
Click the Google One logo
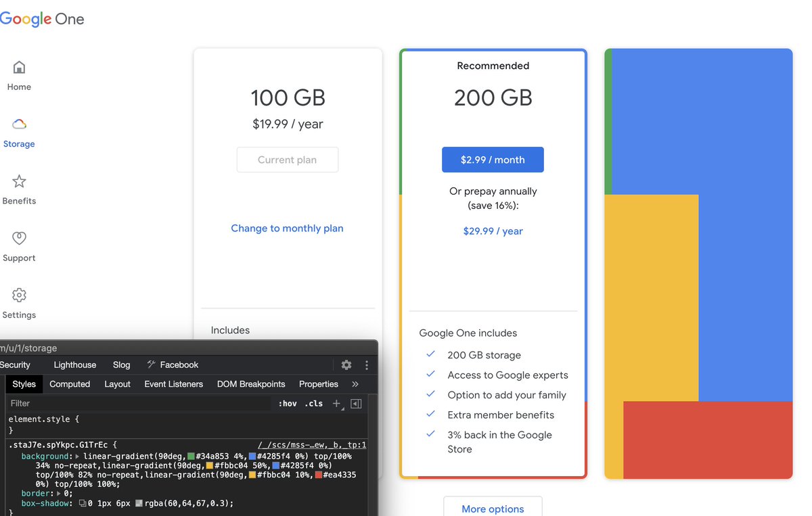coord(42,19)
